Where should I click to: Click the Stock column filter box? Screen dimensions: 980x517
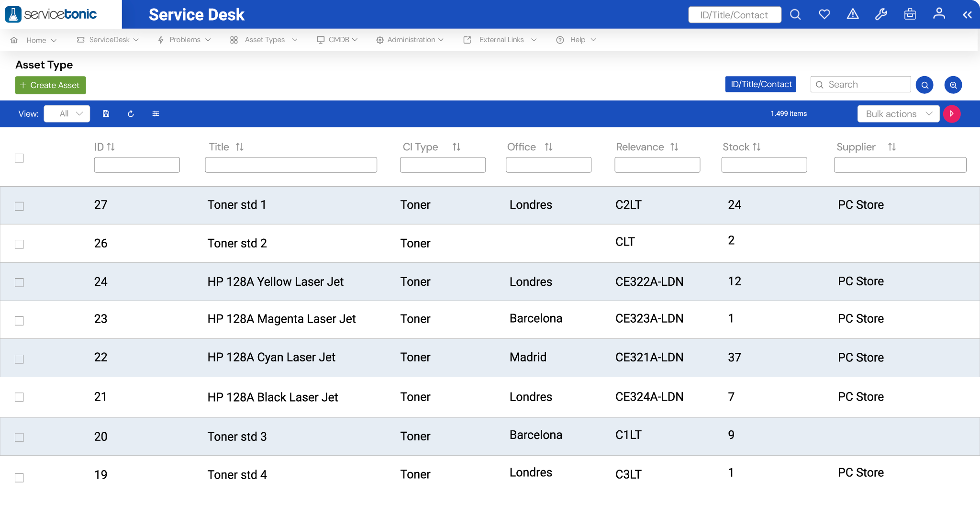764,165
